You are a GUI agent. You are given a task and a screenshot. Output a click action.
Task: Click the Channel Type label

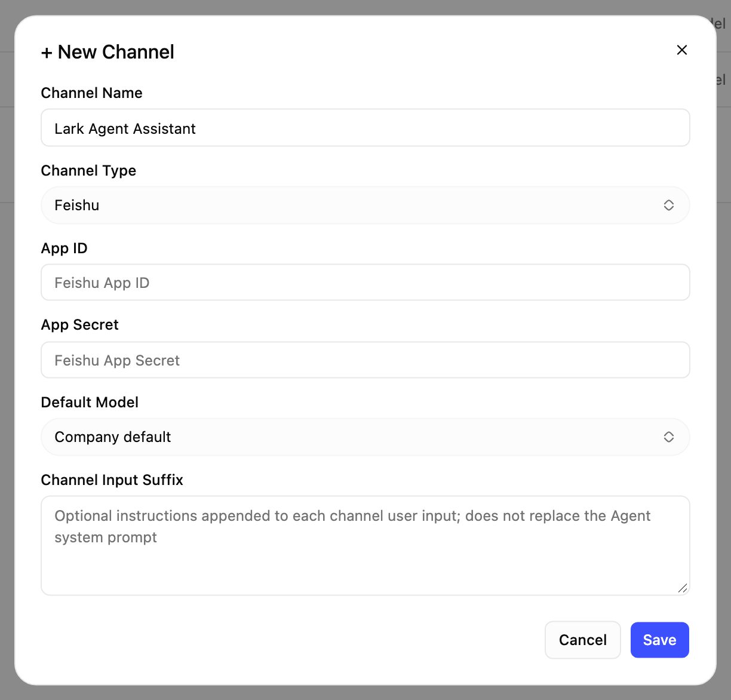89,171
